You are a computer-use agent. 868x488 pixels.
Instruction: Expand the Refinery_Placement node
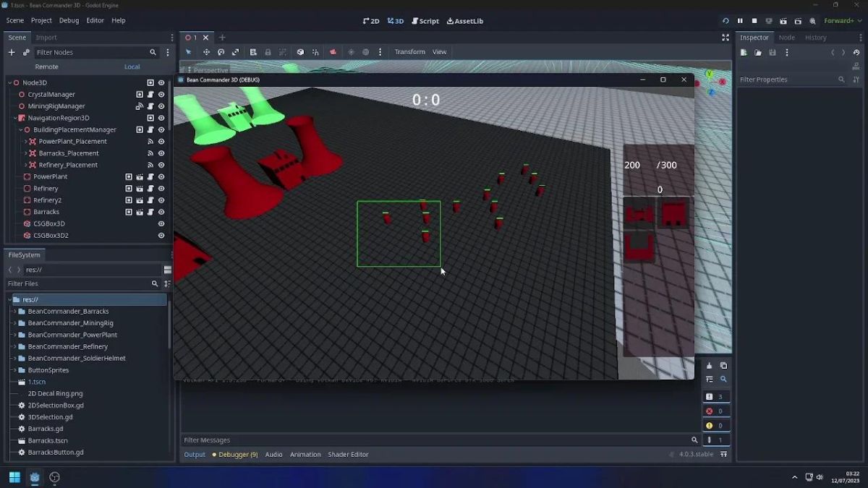[x=25, y=165]
